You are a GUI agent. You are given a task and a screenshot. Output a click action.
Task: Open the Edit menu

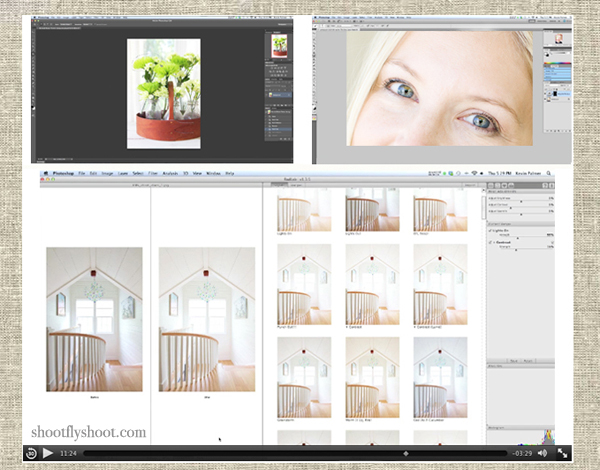point(93,173)
